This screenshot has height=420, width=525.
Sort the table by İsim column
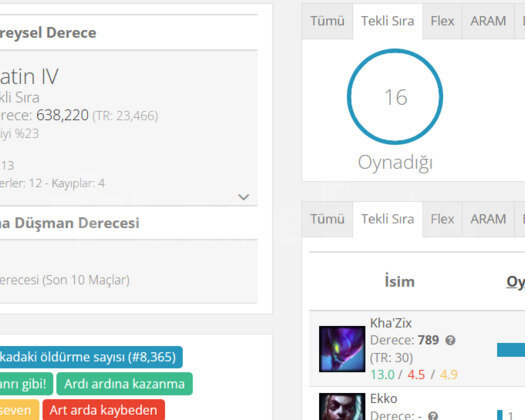(x=399, y=281)
